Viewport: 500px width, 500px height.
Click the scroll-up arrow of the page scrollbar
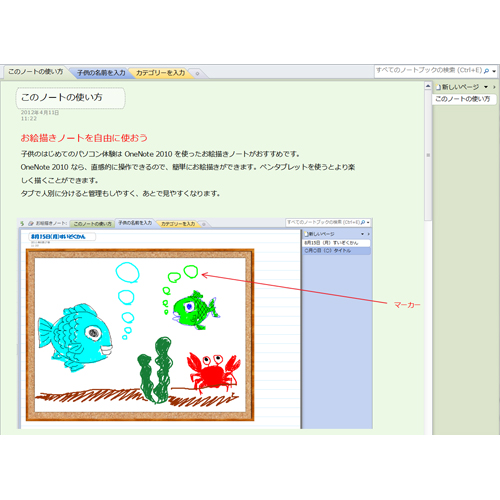click(428, 86)
